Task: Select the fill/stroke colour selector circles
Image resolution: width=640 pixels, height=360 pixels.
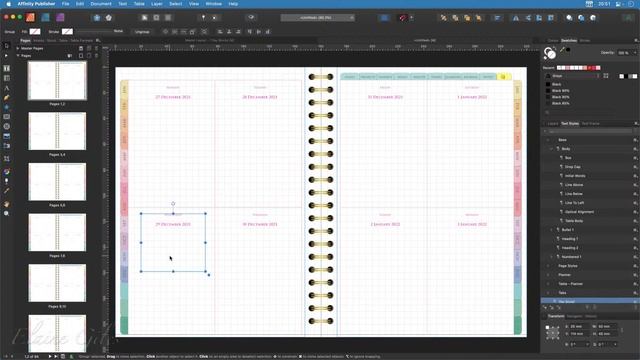Action: click(550, 53)
